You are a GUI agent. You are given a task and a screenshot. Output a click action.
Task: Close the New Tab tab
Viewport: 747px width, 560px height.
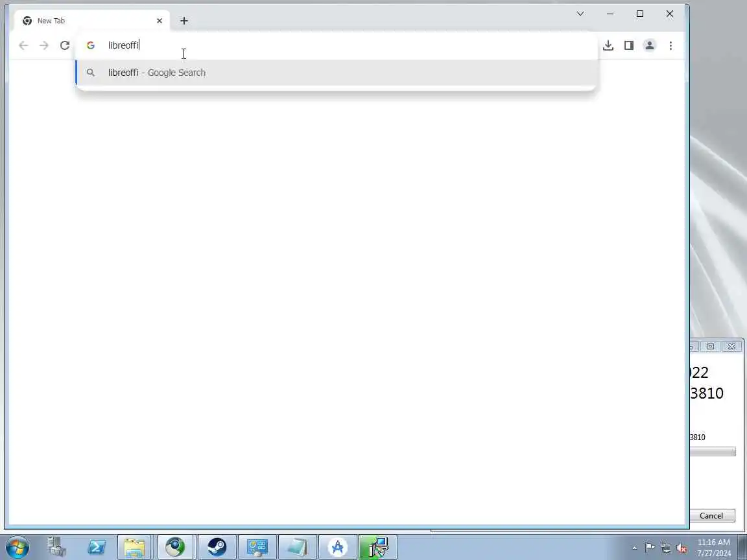coord(159,21)
